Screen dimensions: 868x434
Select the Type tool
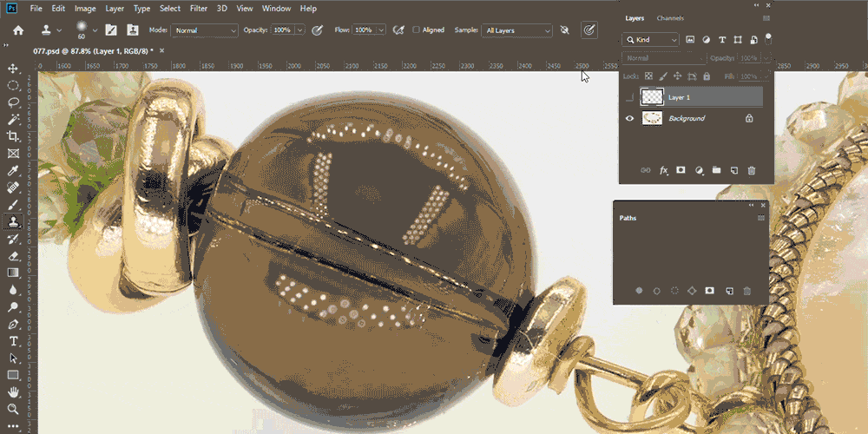13,341
